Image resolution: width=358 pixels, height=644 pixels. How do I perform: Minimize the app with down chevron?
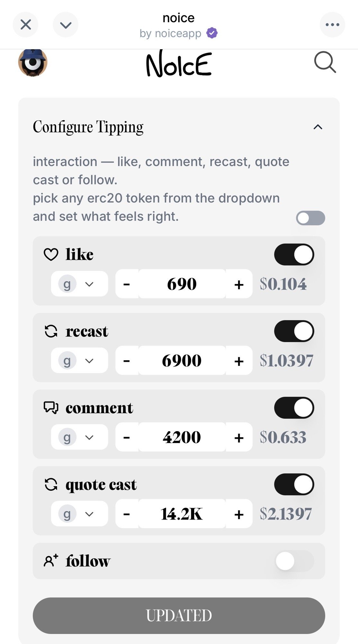[66, 25]
